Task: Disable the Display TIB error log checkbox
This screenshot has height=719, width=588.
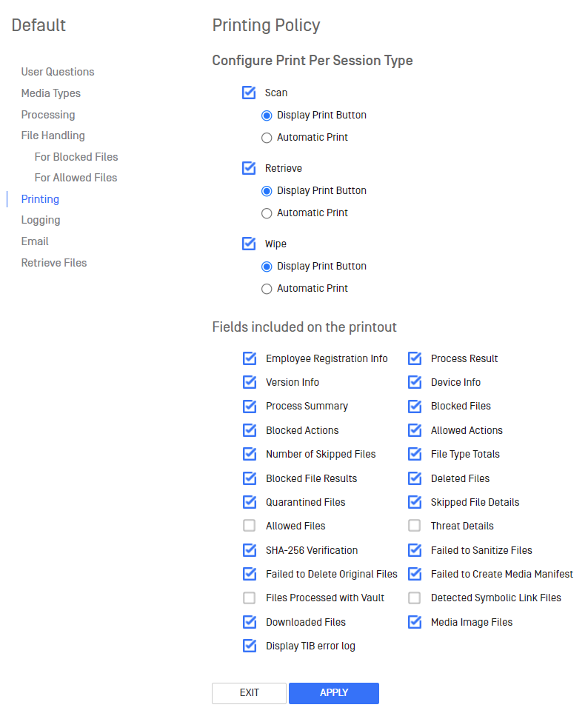Action: (x=250, y=646)
